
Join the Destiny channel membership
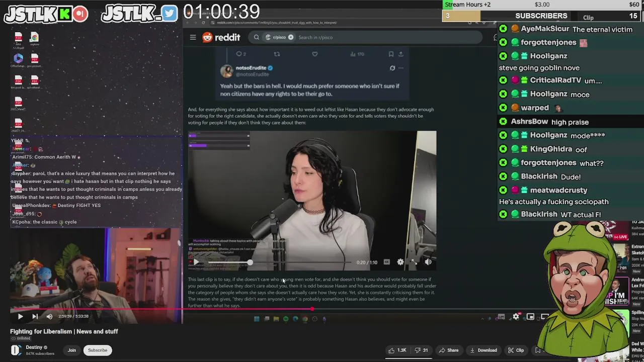pos(72,350)
